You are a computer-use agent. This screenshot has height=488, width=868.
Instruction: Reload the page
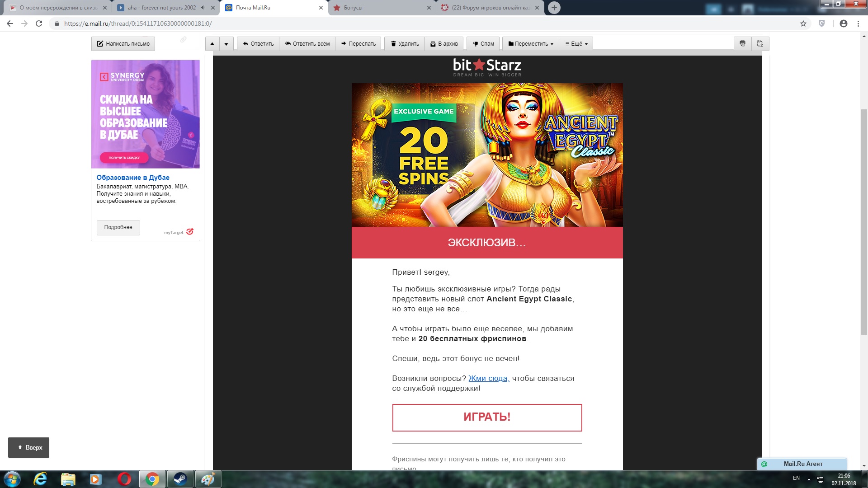[x=39, y=23]
